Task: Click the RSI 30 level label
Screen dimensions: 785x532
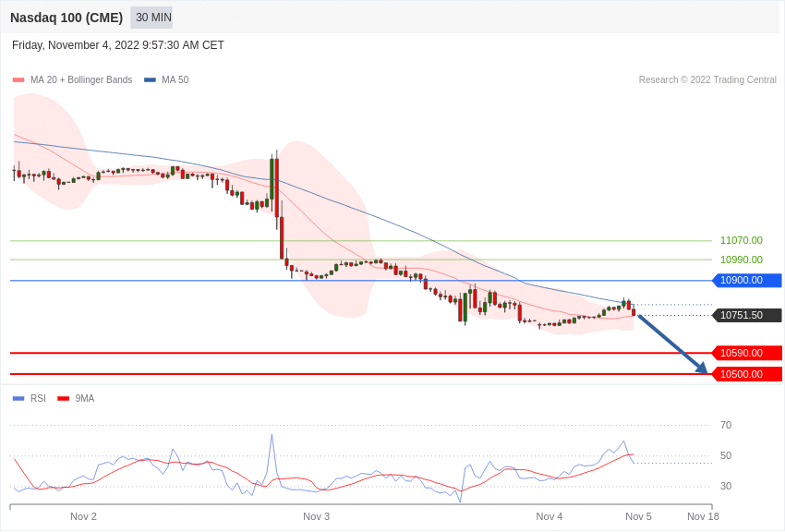Action: [x=726, y=486]
